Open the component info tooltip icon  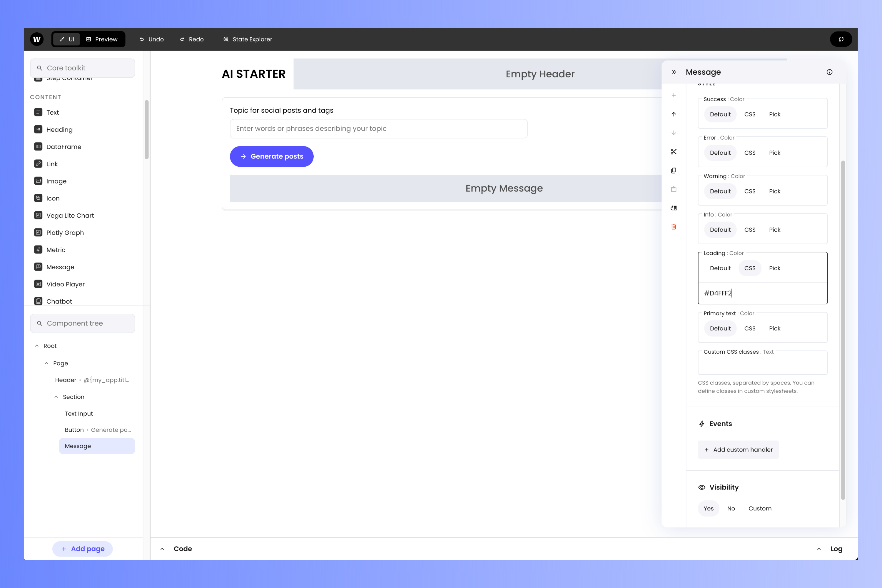[829, 72]
